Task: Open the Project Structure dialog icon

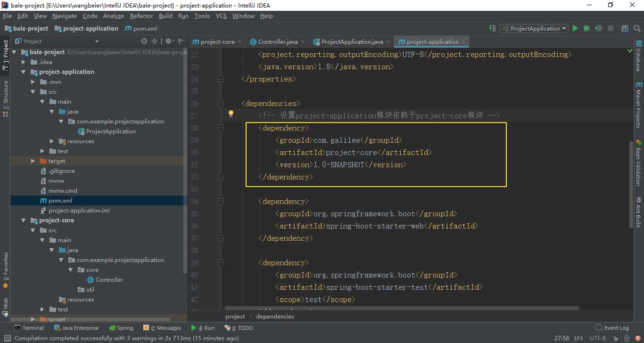Action: [x=625, y=28]
